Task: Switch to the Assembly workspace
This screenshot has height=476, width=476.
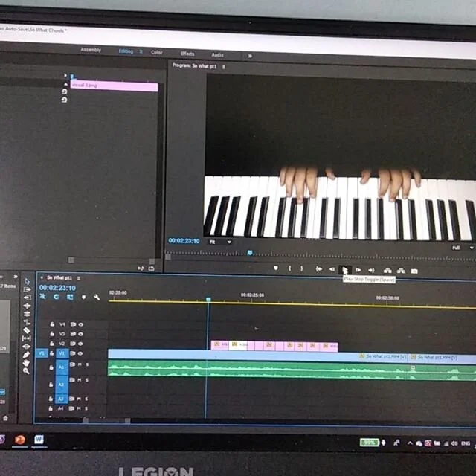Action: pyautogui.click(x=91, y=50)
